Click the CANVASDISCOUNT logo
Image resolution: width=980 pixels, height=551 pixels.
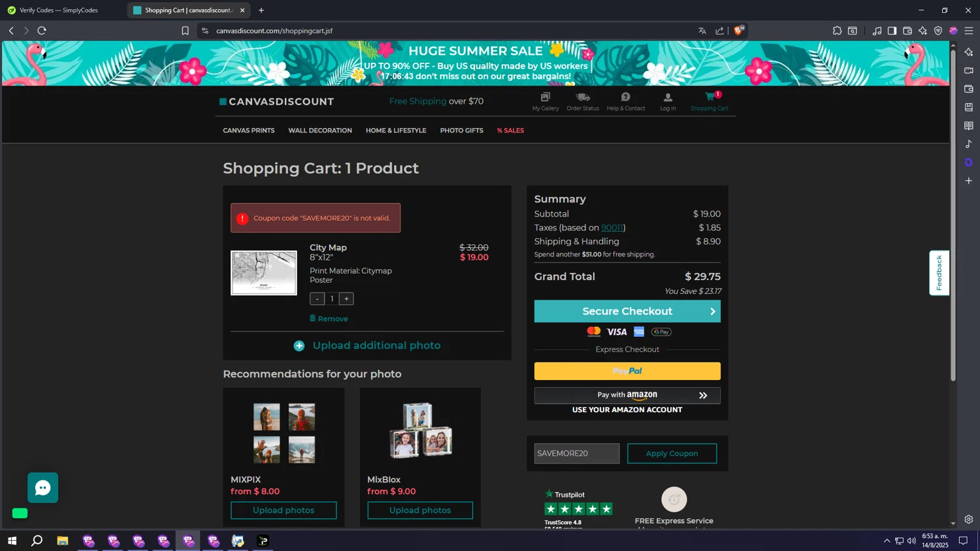(277, 102)
